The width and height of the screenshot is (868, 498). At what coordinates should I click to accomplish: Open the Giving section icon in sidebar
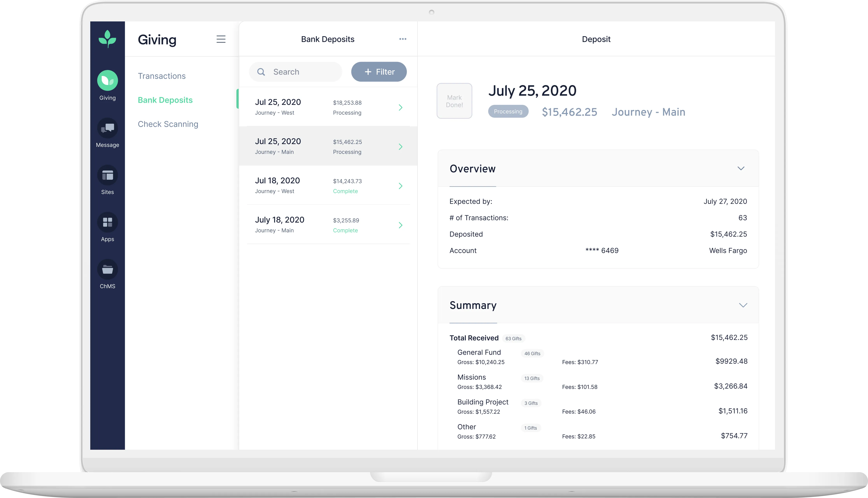tap(107, 80)
